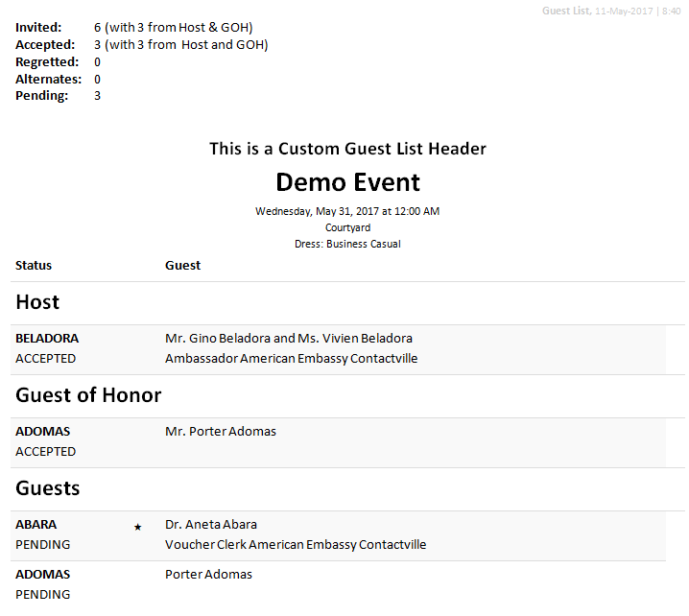The height and width of the screenshot is (616, 689).
Task: Click the BELADORA surname entry
Action: point(47,339)
